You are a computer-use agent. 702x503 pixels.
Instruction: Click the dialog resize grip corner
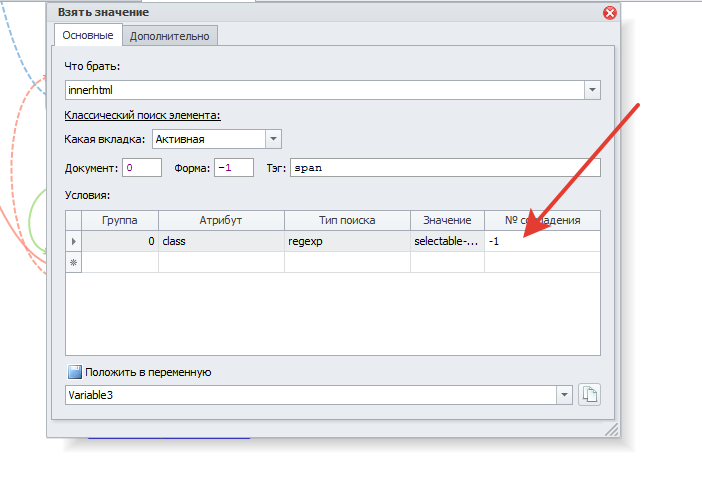tap(612, 429)
